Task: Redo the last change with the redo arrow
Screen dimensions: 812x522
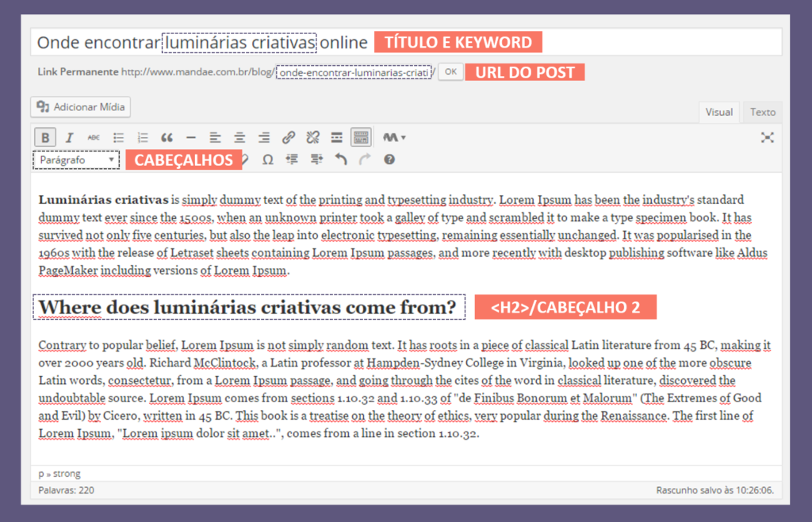Action: point(362,159)
